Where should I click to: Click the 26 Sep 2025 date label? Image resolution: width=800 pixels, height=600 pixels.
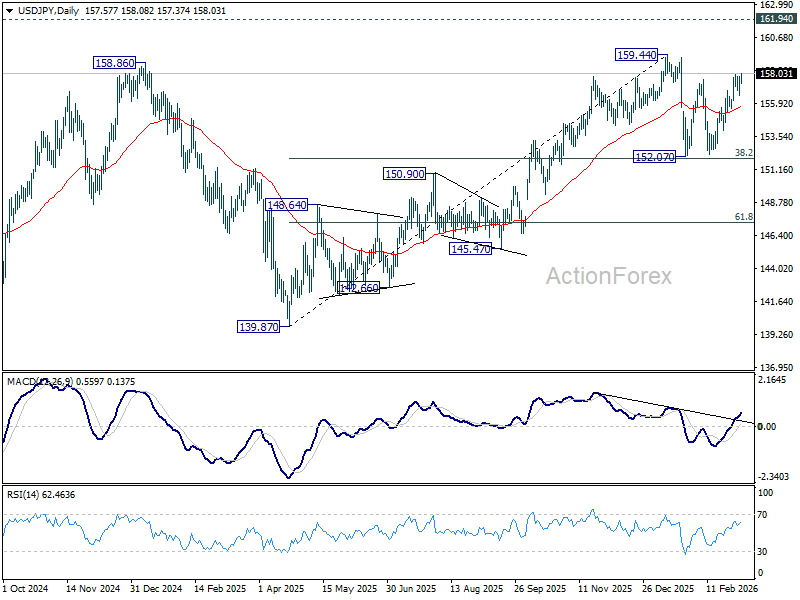coord(540,588)
